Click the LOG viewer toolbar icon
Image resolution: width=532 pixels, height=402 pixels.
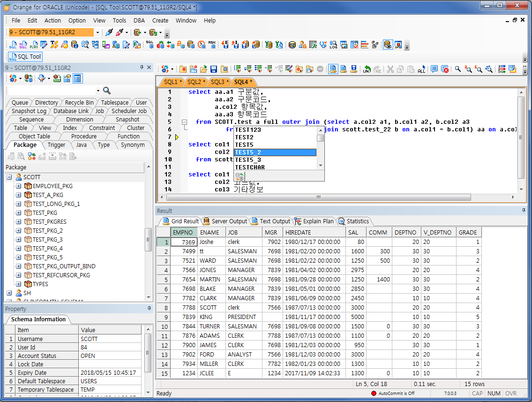pos(334,45)
